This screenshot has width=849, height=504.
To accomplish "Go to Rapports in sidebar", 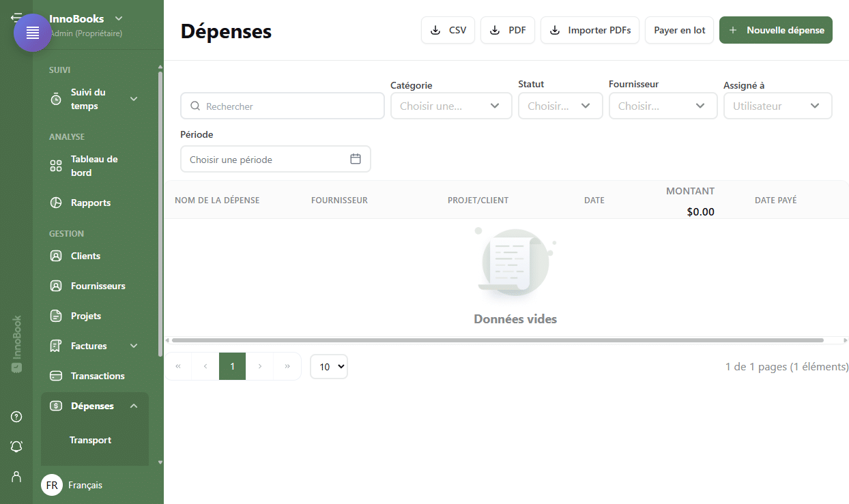I will tap(91, 203).
